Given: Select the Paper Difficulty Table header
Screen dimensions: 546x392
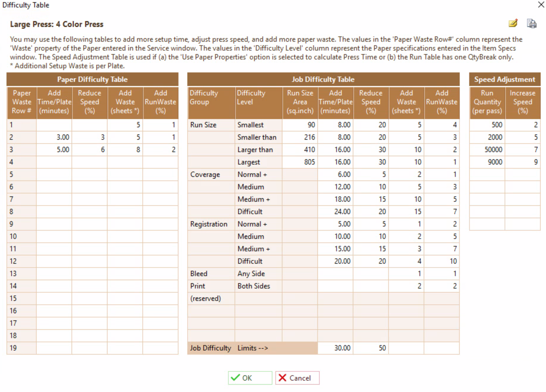Looking at the screenshot, I should tap(92, 79).
